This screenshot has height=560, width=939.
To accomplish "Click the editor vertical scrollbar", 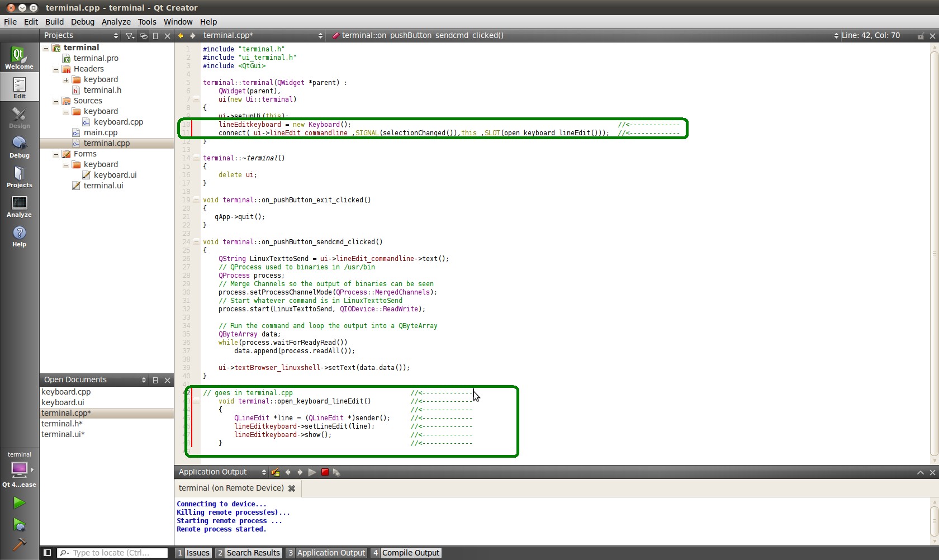I will [x=934, y=254].
